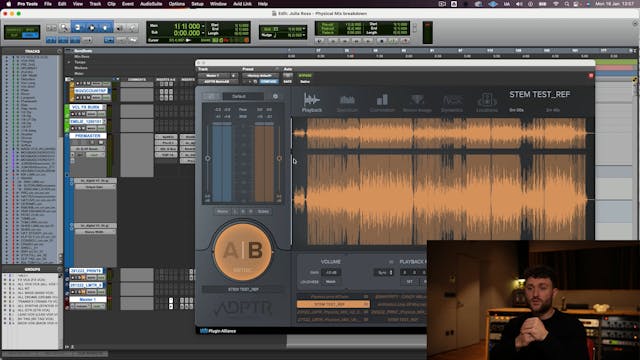
Task: Open the Setup menu
Action: pyautogui.click(x=198, y=4)
